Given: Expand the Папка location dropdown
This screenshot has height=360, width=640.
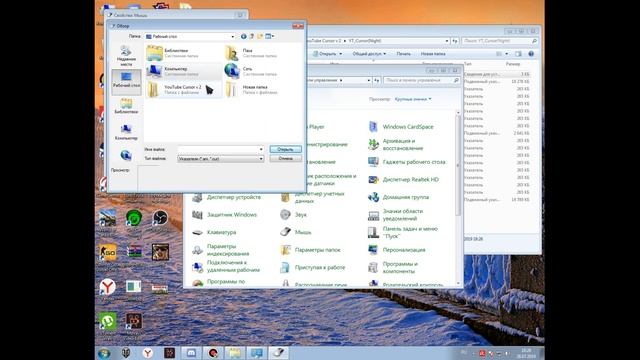Looking at the screenshot, I should [x=233, y=37].
